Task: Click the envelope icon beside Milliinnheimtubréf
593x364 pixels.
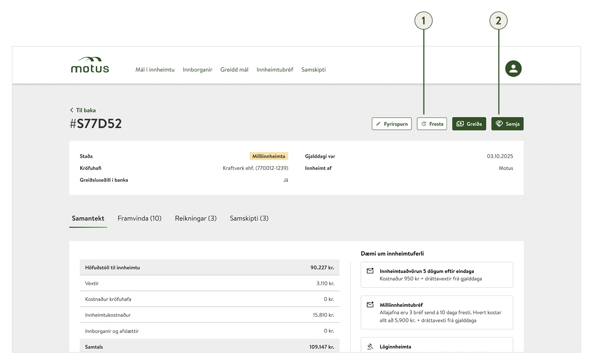Action: pyautogui.click(x=370, y=305)
